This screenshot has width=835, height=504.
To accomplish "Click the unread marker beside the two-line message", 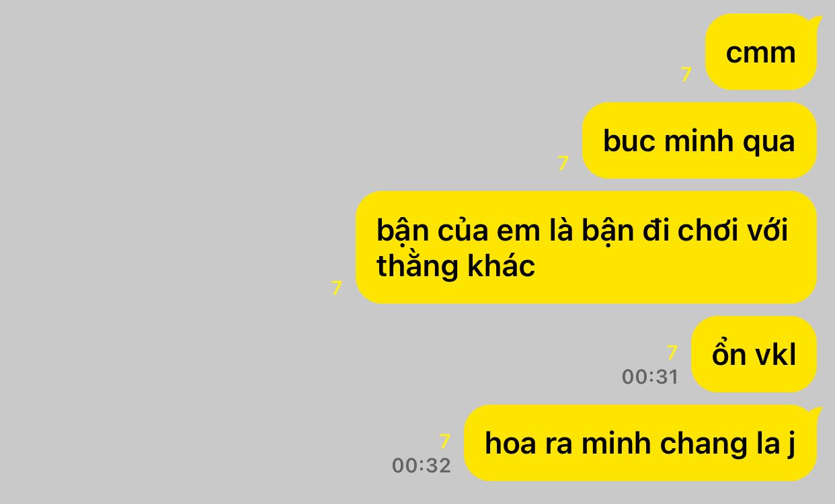I will point(337,288).
